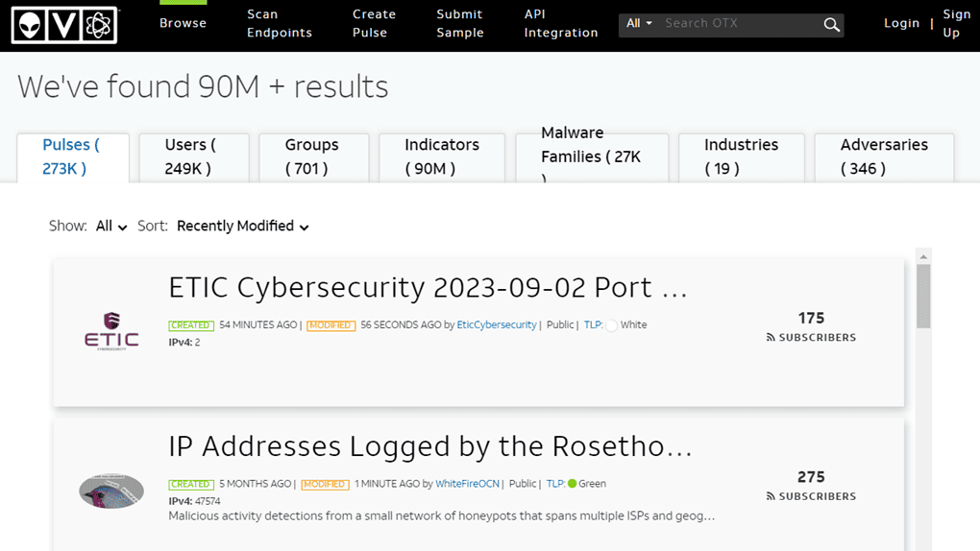Switch to the Adversaries (346) tab
This screenshot has height=551, width=980.
(x=884, y=157)
